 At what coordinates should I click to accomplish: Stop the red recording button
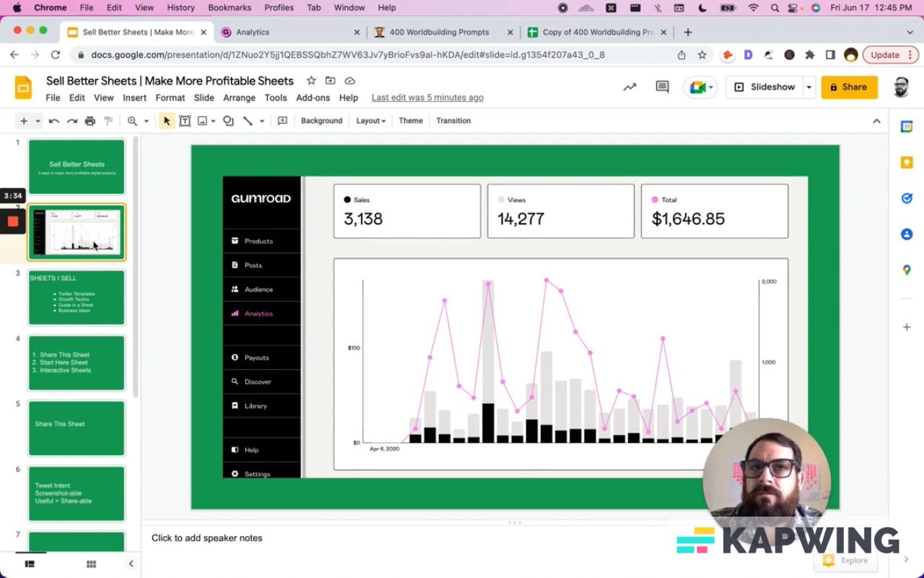tap(12, 221)
